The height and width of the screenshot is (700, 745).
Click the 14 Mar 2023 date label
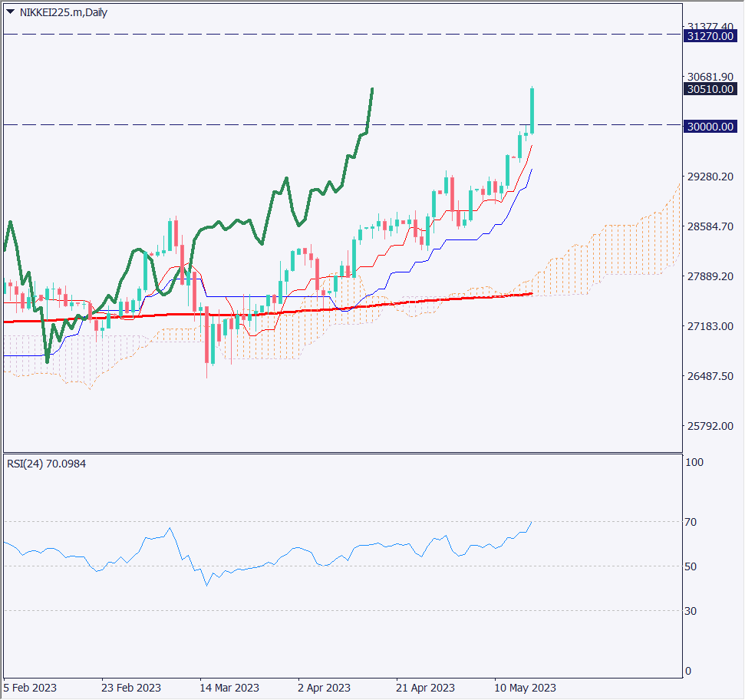tap(229, 687)
